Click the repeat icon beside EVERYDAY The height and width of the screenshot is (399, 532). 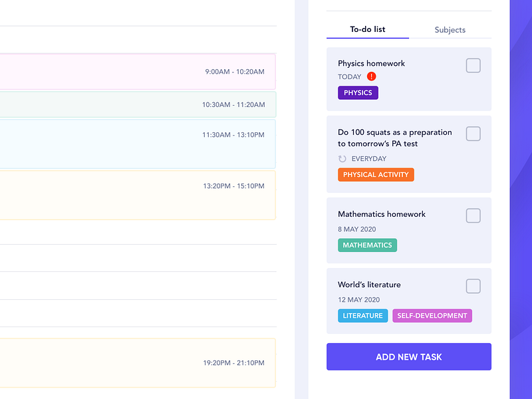tap(342, 158)
